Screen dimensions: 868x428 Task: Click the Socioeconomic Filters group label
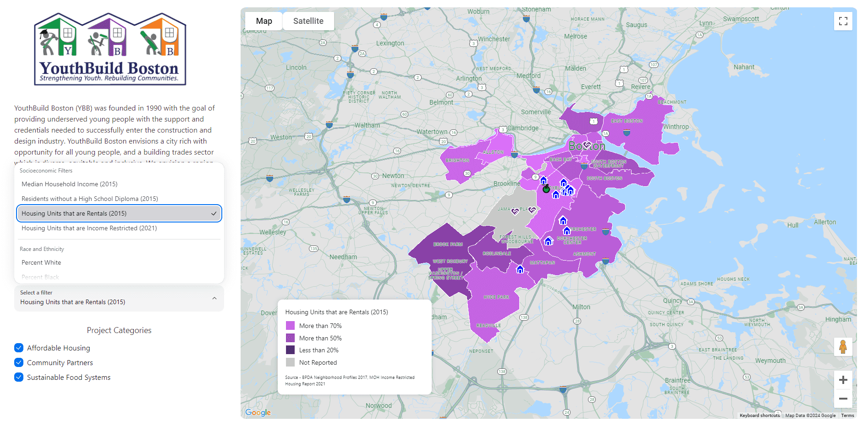coord(46,171)
